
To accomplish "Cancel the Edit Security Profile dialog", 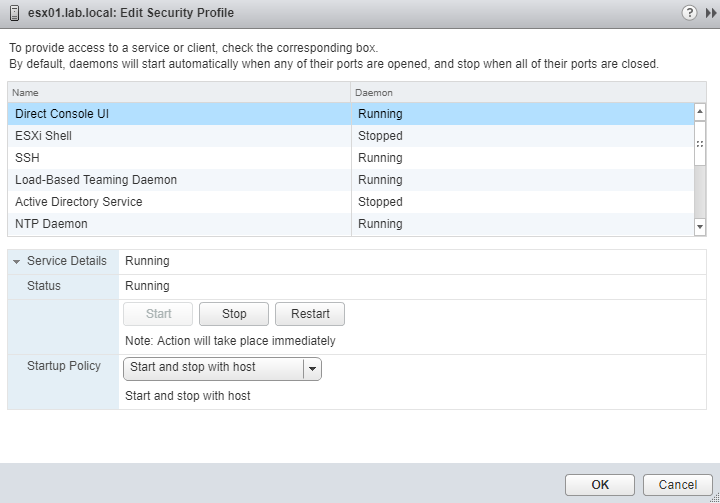I will 677,485.
